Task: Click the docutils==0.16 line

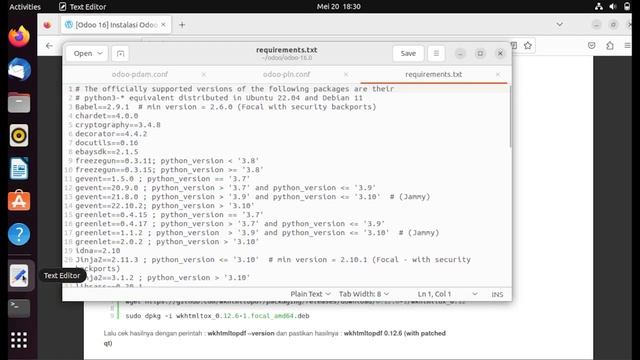Action: (107, 143)
